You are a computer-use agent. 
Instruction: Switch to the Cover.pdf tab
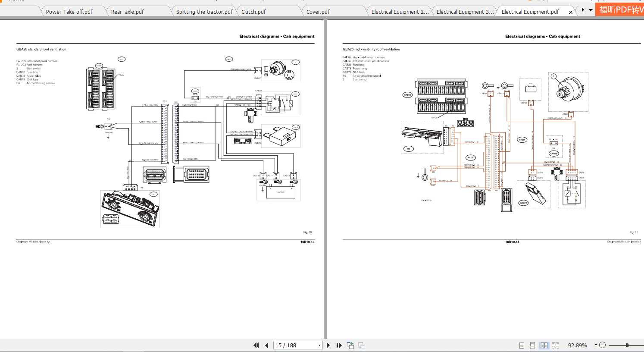tap(318, 12)
